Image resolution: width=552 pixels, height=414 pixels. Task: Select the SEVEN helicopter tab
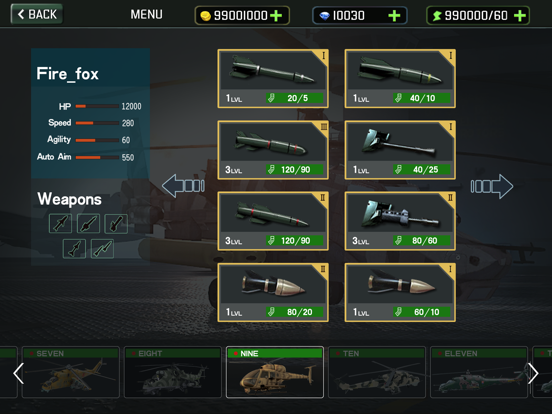pos(71,372)
